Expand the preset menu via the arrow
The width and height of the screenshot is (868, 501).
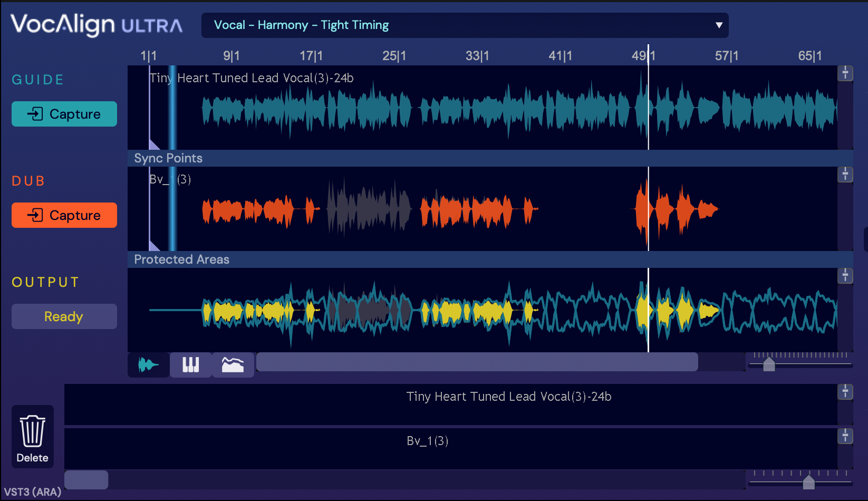(719, 25)
